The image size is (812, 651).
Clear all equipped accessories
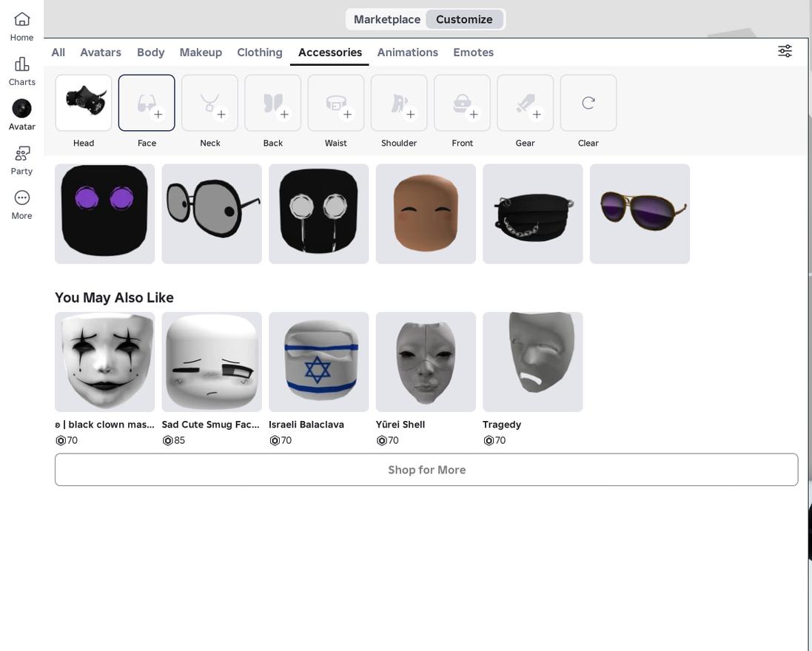click(588, 103)
